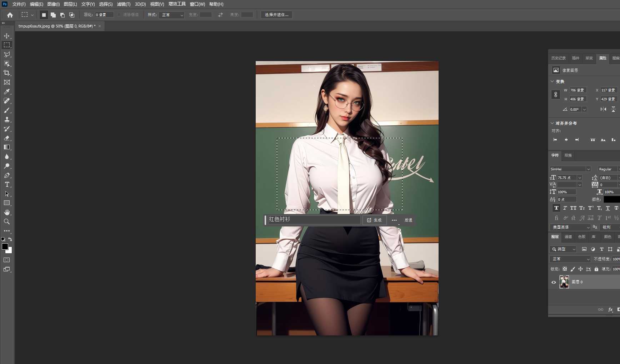Select the Brush tool
The width and height of the screenshot is (620, 364).
(7, 110)
